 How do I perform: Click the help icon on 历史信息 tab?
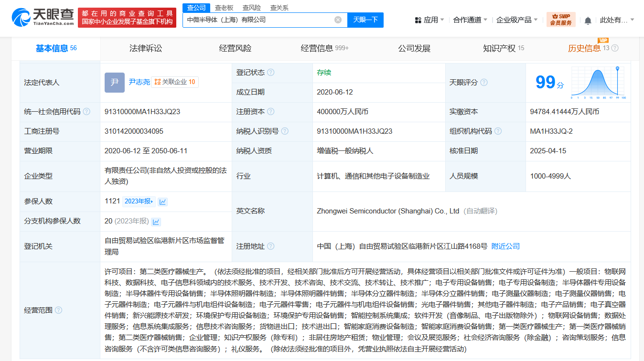615,48
